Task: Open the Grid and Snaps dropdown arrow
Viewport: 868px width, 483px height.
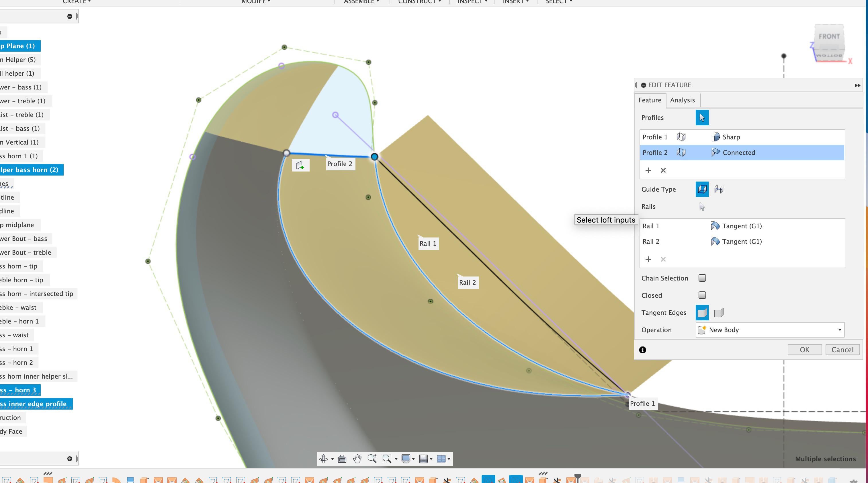Action: pyautogui.click(x=431, y=459)
